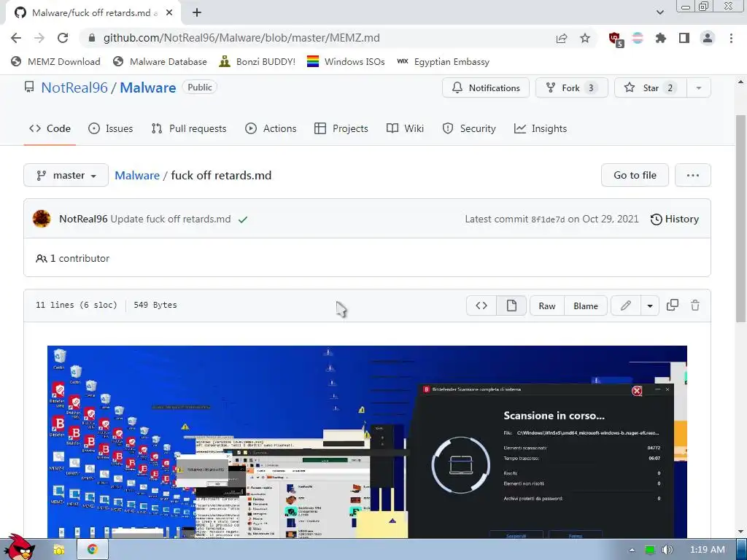View file History
Screen dimensions: 747x560
[675, 219]
